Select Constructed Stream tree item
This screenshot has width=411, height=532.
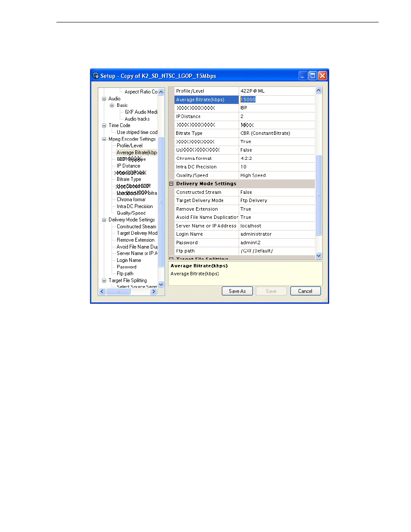coord(136,227)
